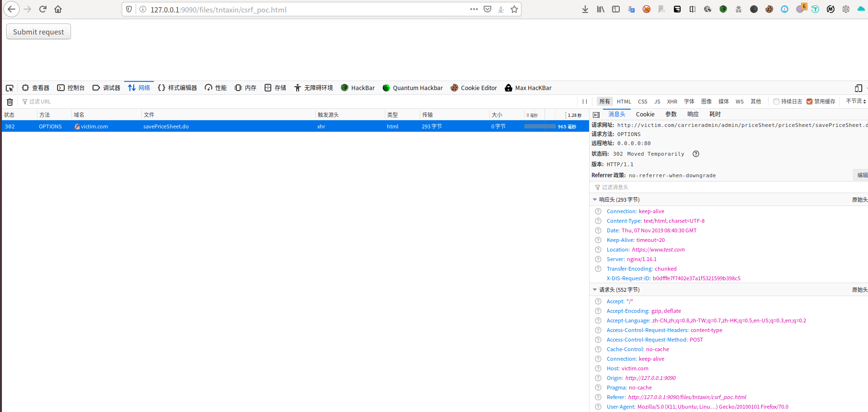Sort requests by the 类型 column
The width and height of the screenshot is (868, 412).
click(x=402, y=115)
